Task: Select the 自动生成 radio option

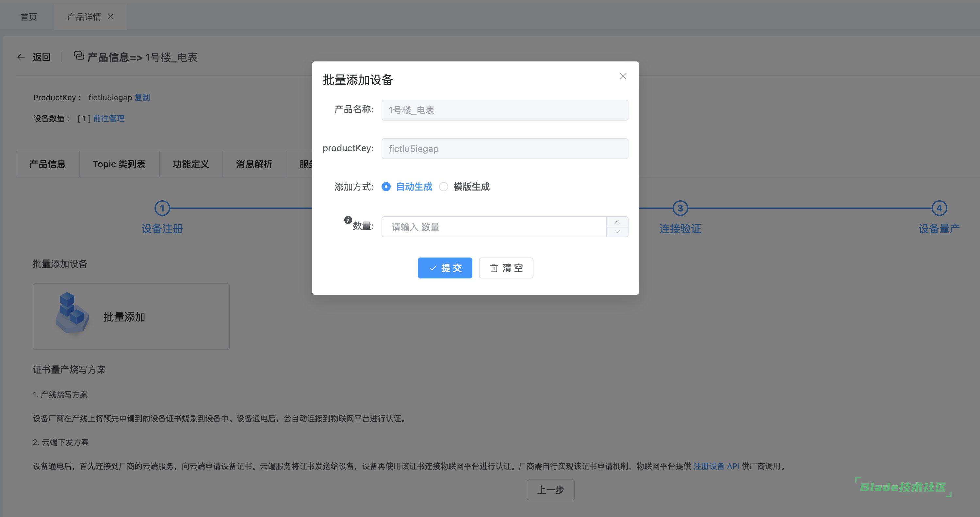Action: pyautogui.click(x=386, y=187)
